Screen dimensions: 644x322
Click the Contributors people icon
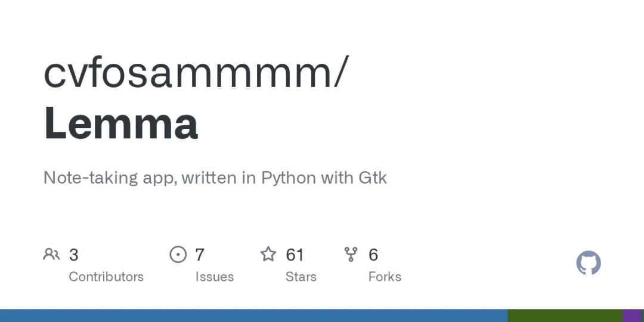(x=51, y=255)
